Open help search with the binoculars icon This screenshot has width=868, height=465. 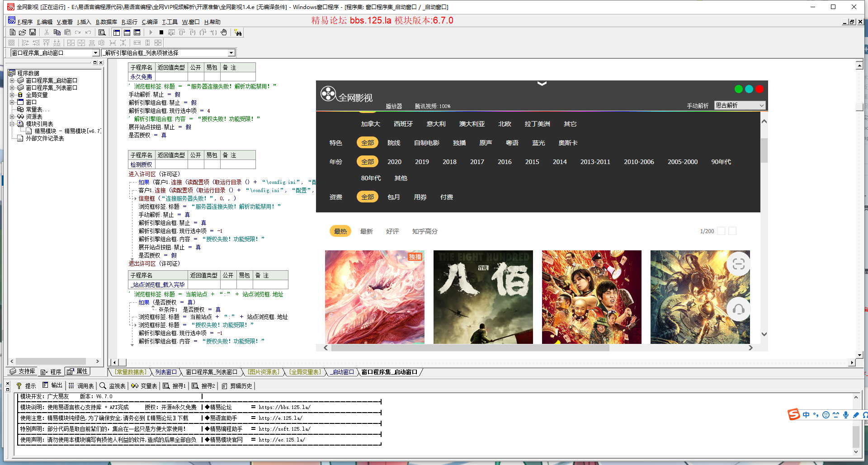click(238, 33)
